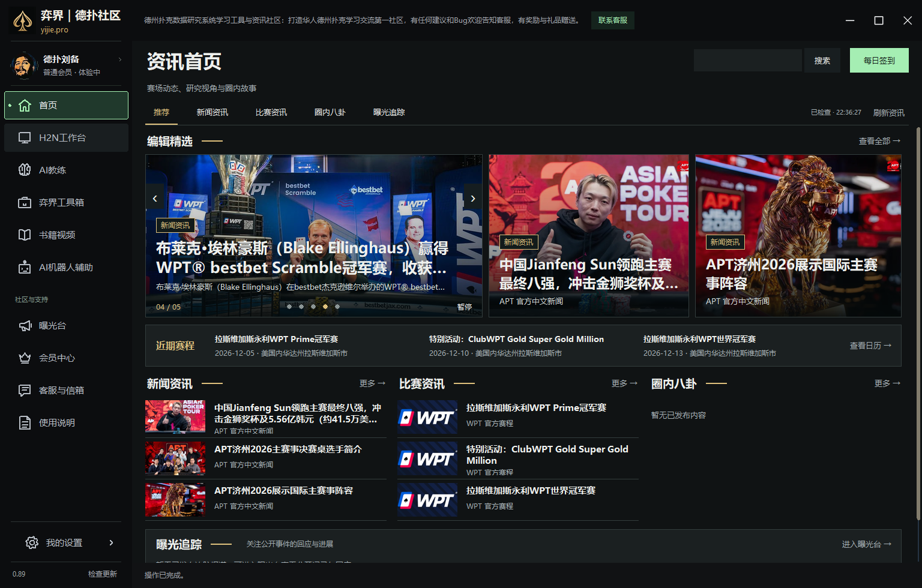
Task: Click 进入曝光台 link
Action: pos(867,544)
